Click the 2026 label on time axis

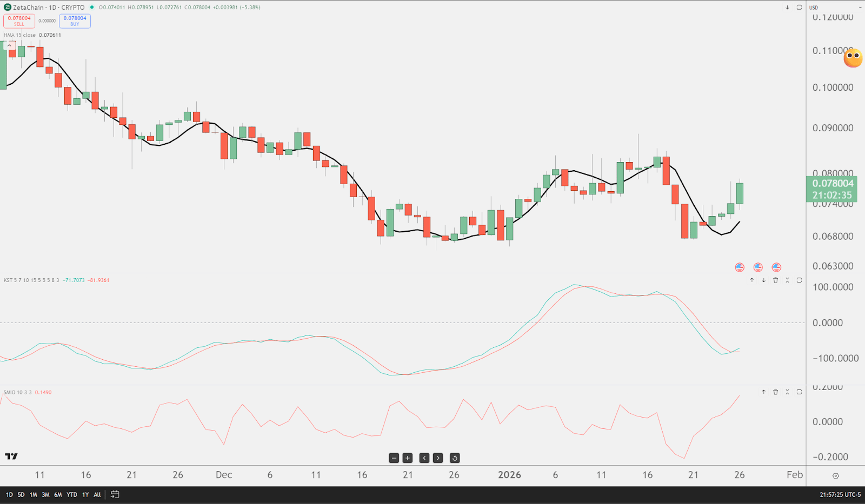(x=510, y=475)
